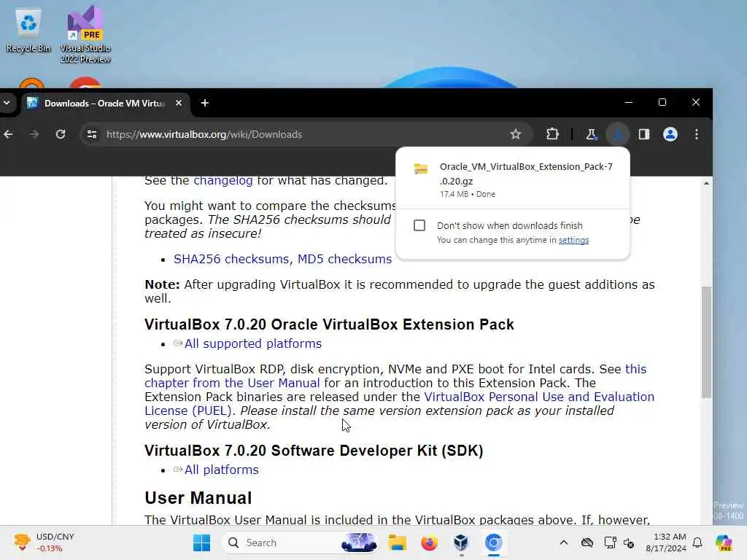View site information icon in the address bar
The image size is (747, 560).
pyautogui.click(x=92, y=135)
